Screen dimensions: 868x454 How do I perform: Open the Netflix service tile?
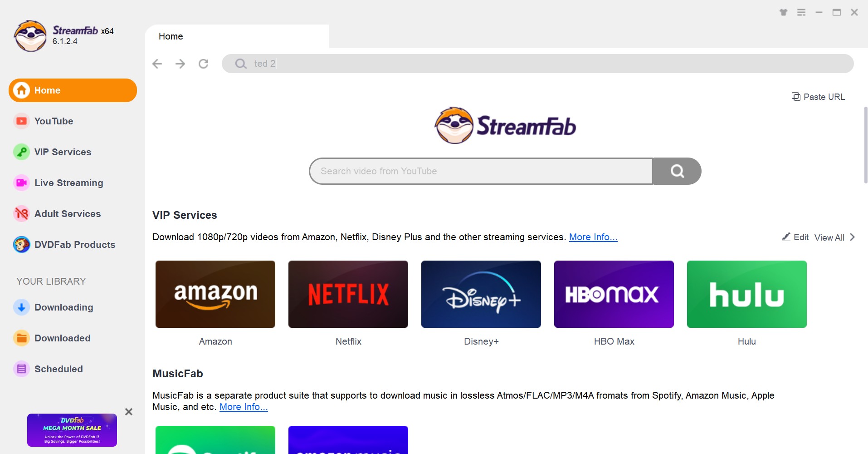click(x=348, y=294)
